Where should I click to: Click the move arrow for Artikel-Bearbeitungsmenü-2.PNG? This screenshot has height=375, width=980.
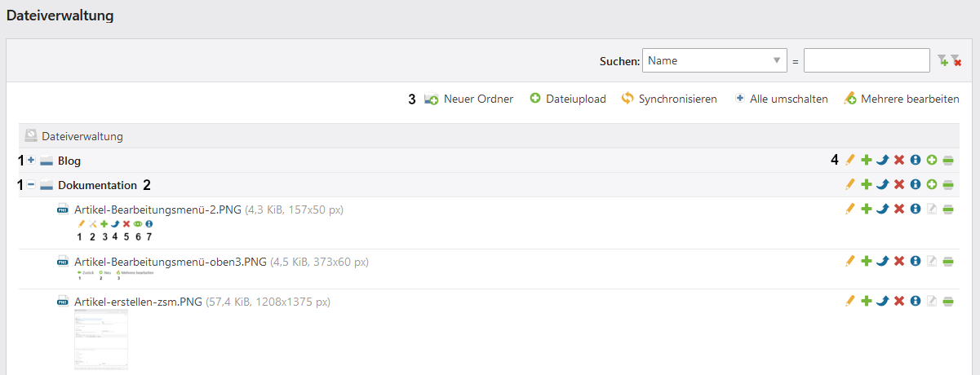point(882,210)
